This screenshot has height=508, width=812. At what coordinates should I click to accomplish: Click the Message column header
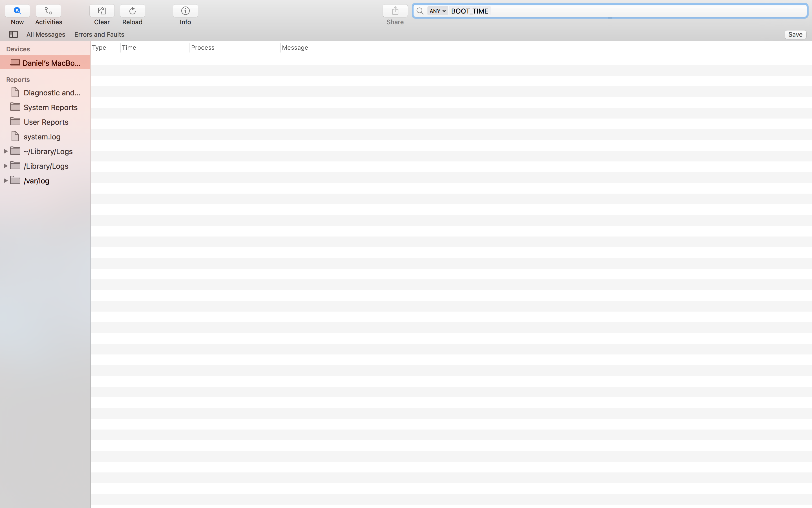pyautogui.click(x=546, y=47)
